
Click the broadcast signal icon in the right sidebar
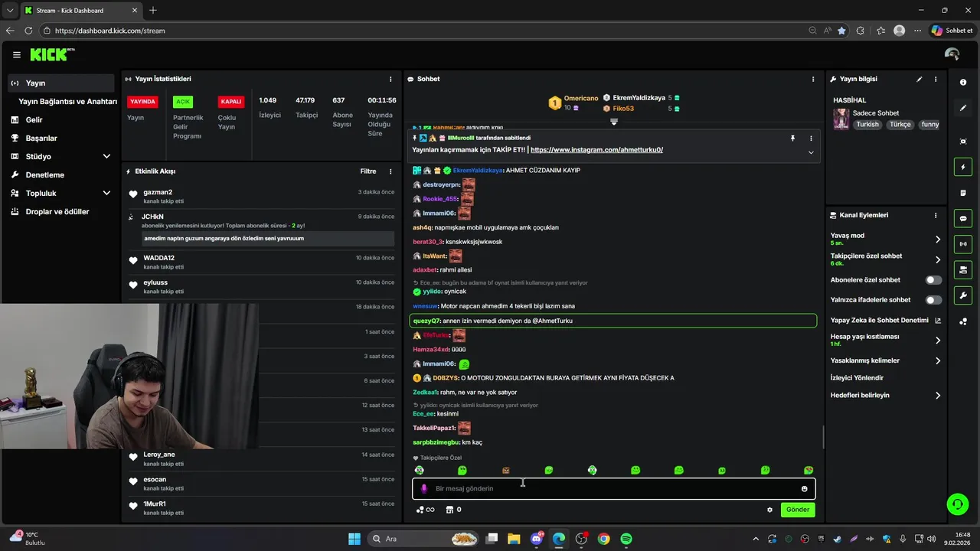pos(963,244)
